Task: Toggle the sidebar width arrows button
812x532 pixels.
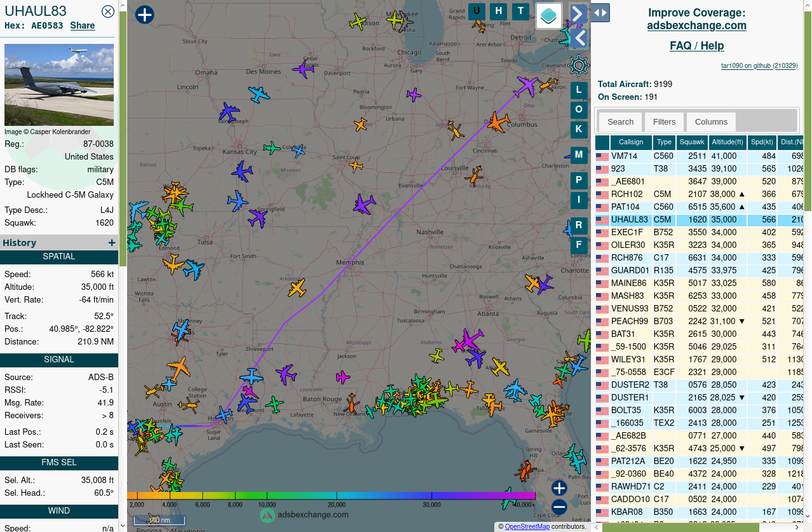Action: pos(600,13)
